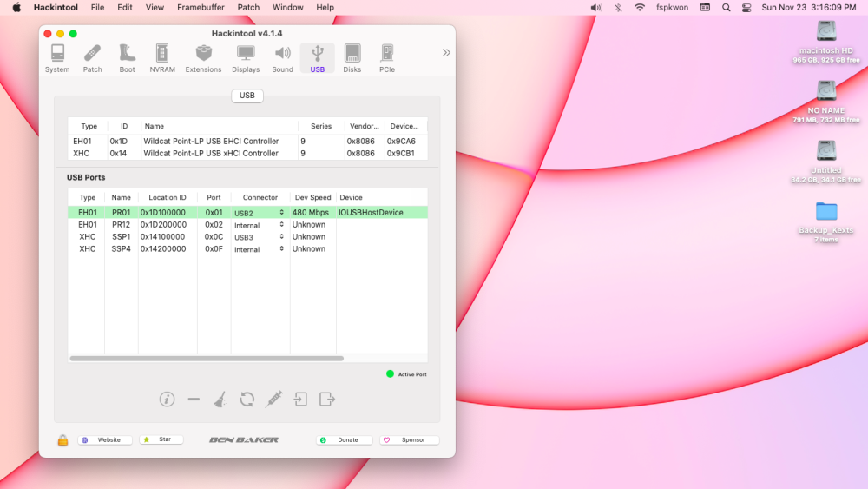Select the NO NAME desktop drive
868x489 pixels.
(x=826, y=102)
